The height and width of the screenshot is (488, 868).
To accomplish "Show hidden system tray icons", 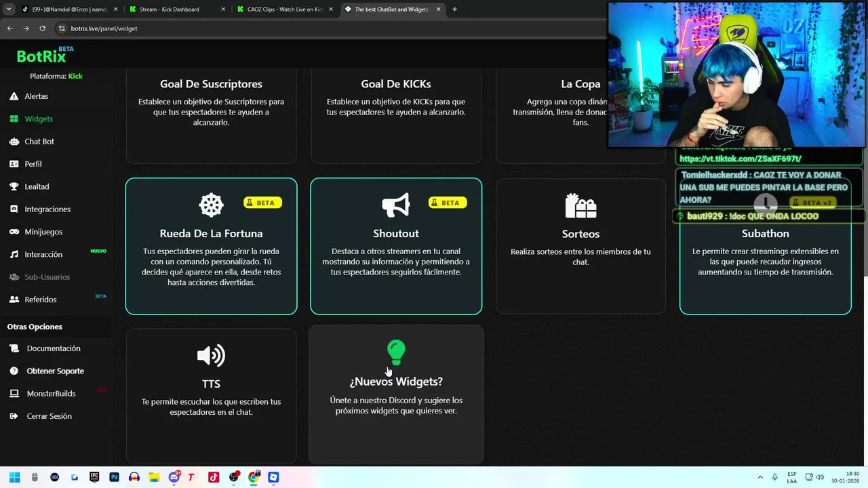I will click(x=762, y=477).
